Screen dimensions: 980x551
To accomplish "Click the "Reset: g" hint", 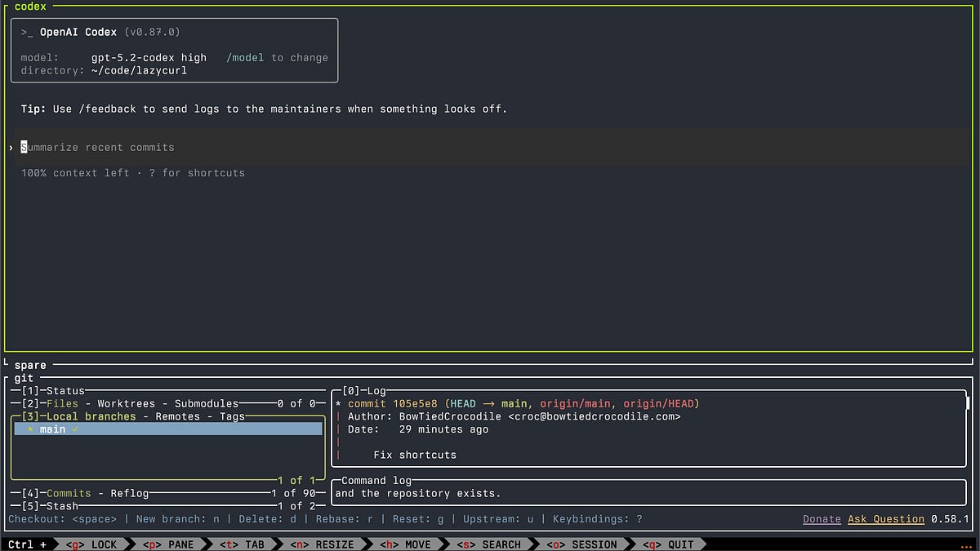I will coord(418,518).
